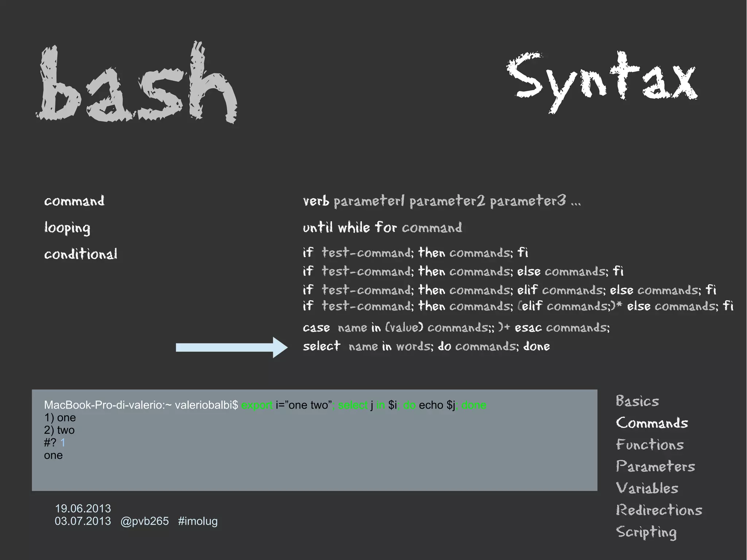The image size is (747, 560).
Task: Click the 'until while for command' line
Action: pos(382,227)
